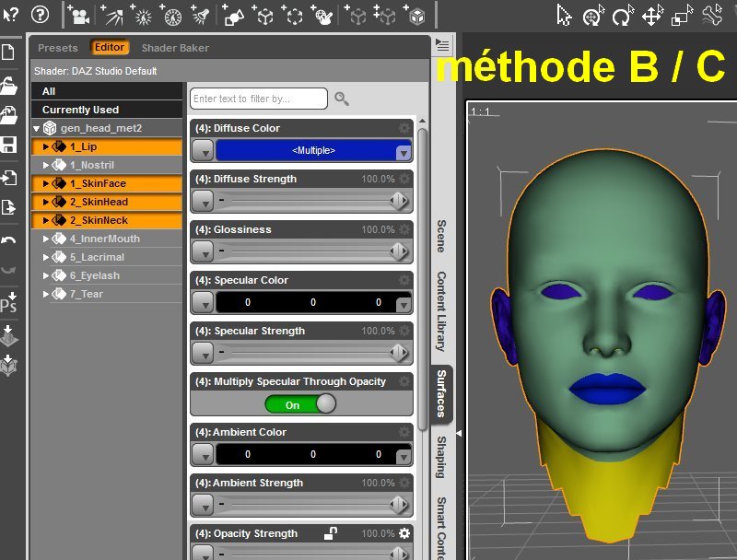The height and width of the screenshot is (560, 737).
Task: Open a scene file with folder icon
Action: tap(8, 86)
